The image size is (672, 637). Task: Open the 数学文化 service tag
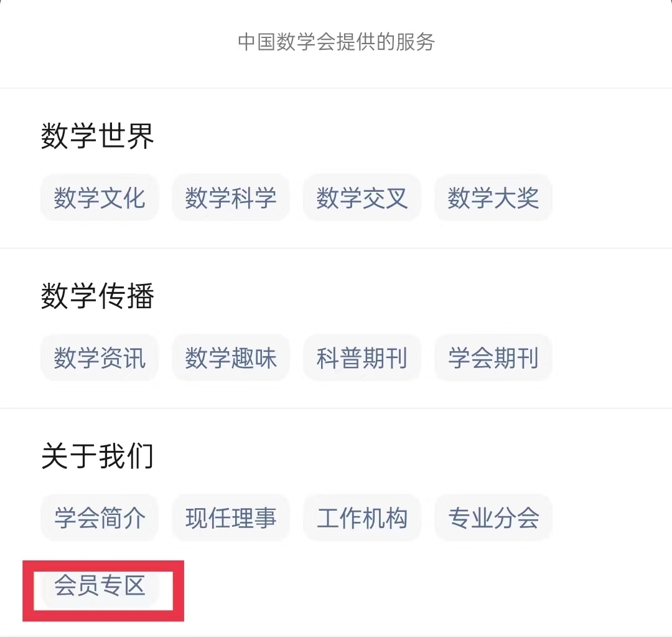pos(100,199)
